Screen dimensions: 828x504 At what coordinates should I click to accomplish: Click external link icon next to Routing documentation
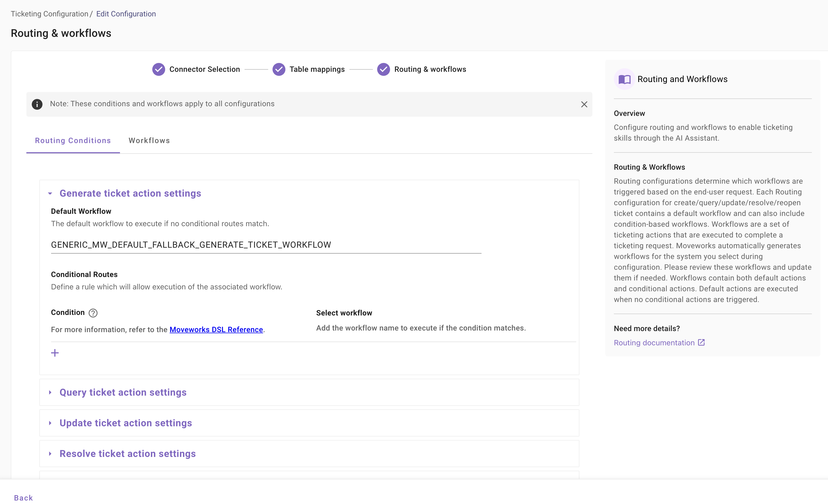pyautogui.click(x=701, y=342)
